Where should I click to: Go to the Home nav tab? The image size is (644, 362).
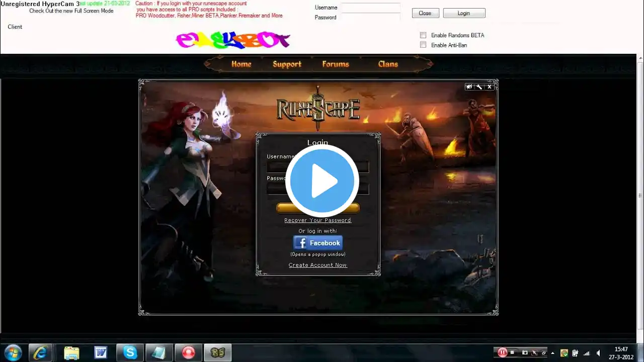coord(241,64)
